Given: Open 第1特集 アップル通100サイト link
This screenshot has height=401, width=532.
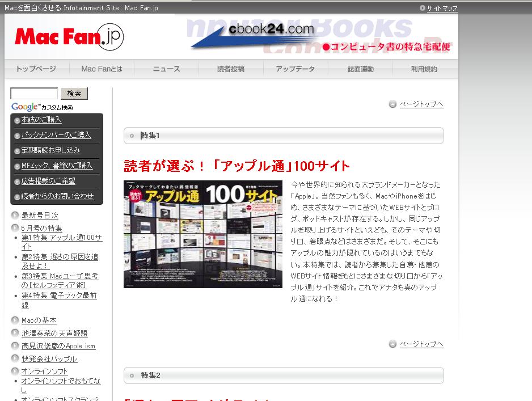Looking at the screenshot, I should tap(62, 242).
